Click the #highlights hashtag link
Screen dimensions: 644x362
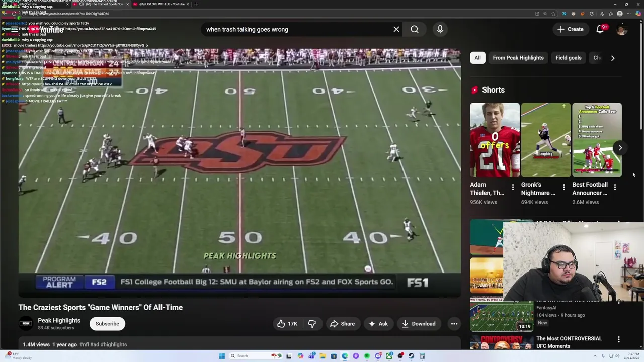coord(114,345)
